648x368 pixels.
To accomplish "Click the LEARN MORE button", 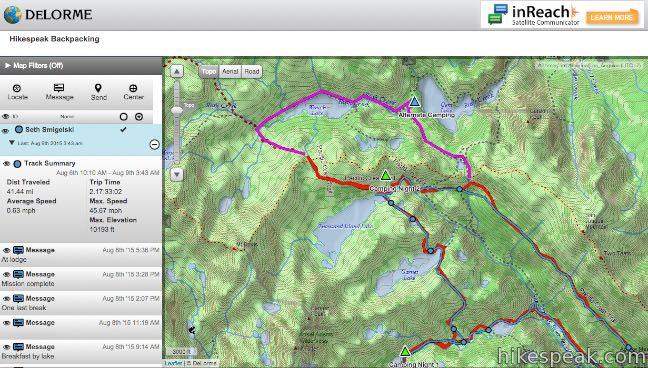I will [612, 17].
